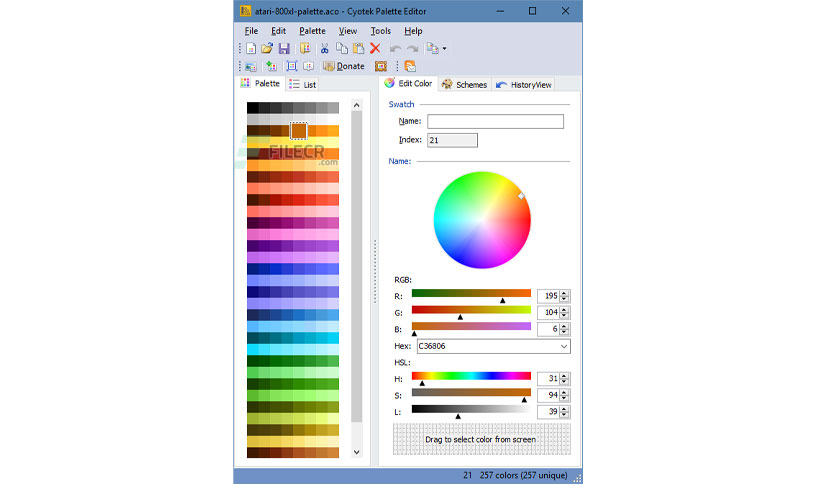This screenshot has width=836, height=484.
Task: Maximize the Cyotek Palette Editor window
Action: (x=532, y=11)
